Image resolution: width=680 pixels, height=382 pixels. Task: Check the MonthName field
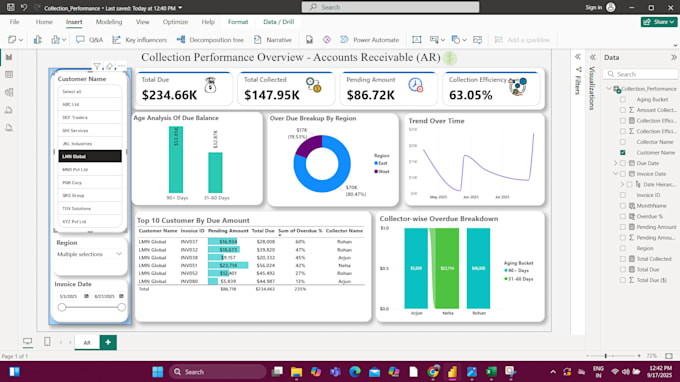623,206
